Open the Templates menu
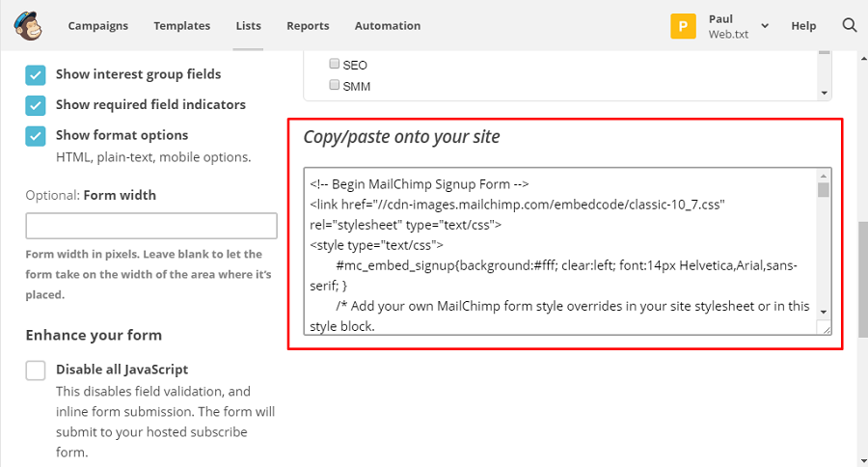This screenshot has height=467, width=868. pyautogui.click(x=182, y=25)
